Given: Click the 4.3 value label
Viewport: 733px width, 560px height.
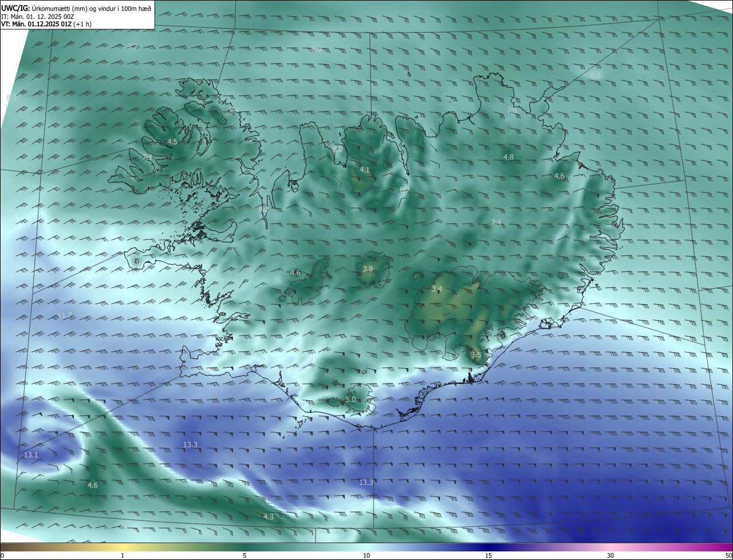Looking at the screenshot, I should pos(268,517).
